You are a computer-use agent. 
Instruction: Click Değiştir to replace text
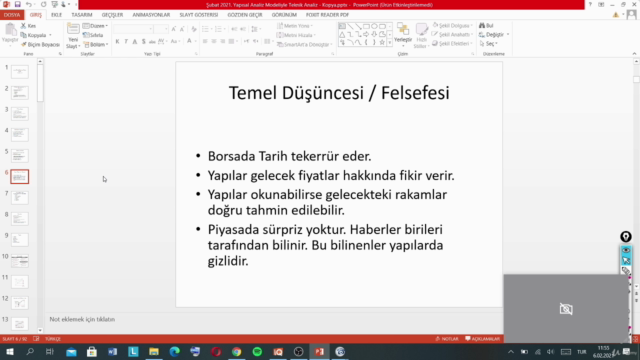pyautogui.click(x=494, y=34)
